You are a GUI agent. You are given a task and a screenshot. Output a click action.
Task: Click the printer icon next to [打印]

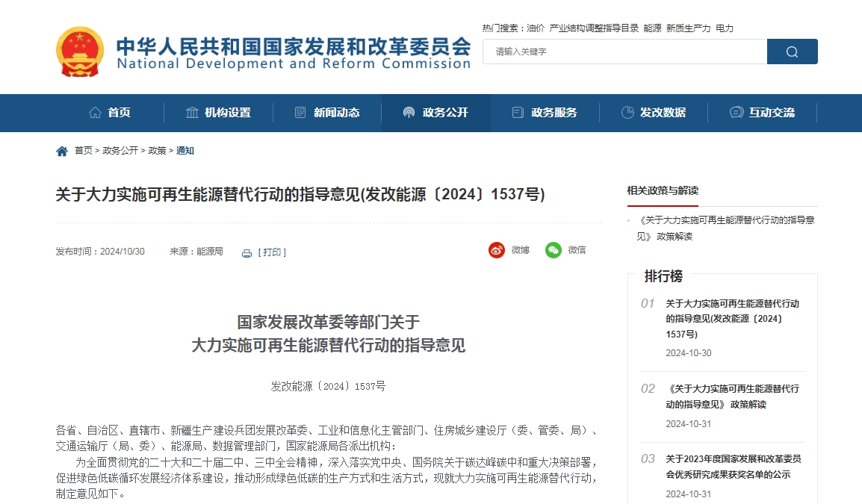coord(246,252)
